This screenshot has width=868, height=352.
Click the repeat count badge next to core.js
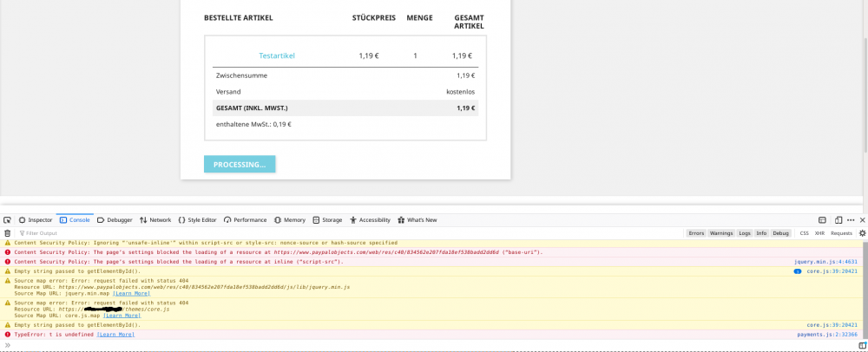tap(798, 271)
